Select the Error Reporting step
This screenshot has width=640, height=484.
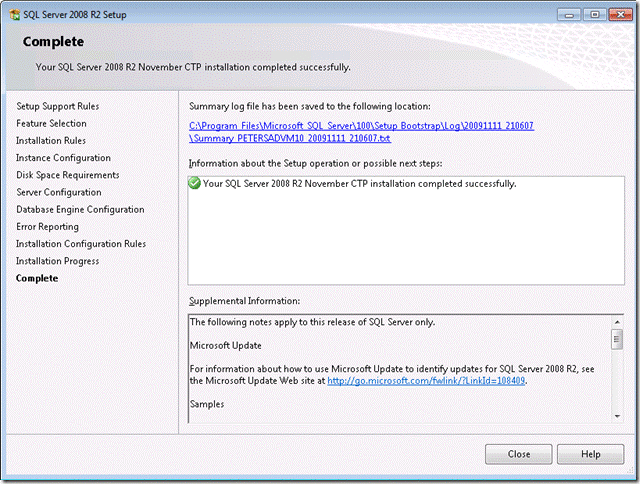point(47,226)
